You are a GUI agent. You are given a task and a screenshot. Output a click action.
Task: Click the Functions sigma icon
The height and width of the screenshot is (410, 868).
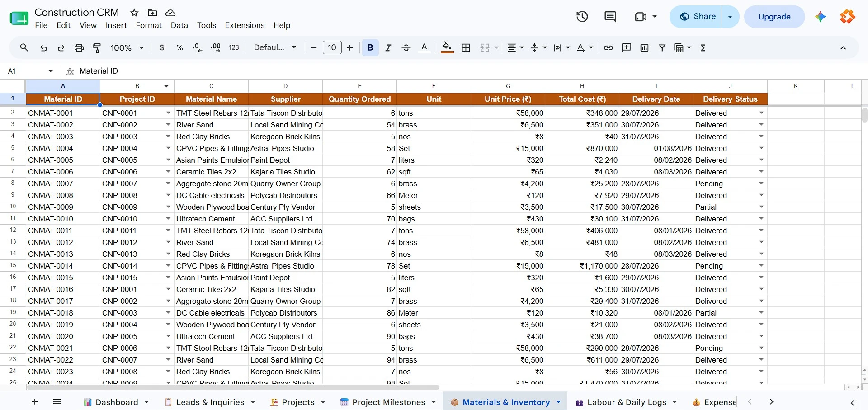tap(703, 47)
